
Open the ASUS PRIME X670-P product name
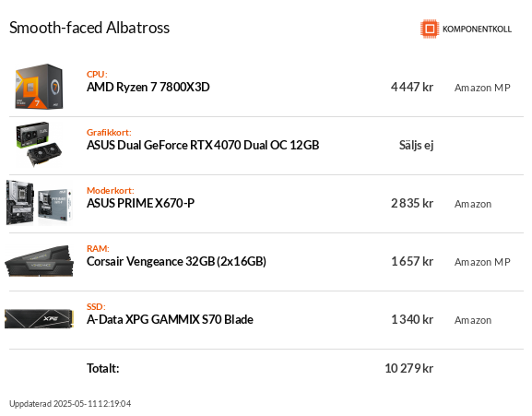[x=140, y=203]
